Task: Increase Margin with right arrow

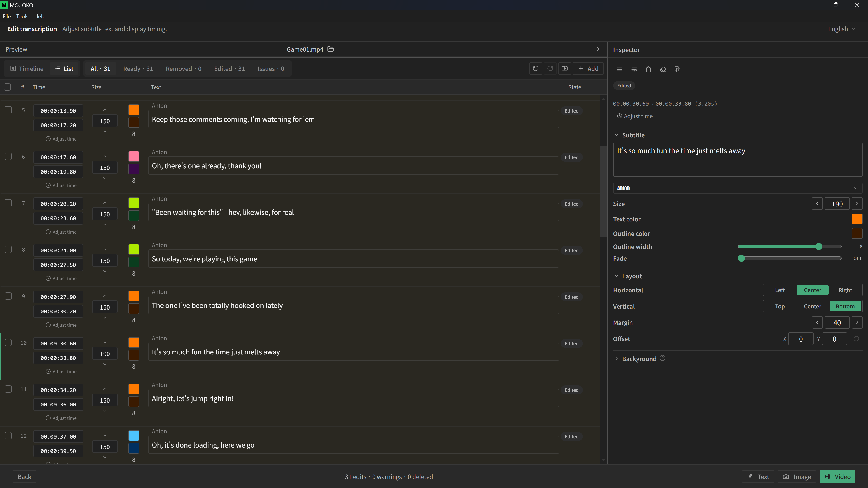Action: 857,323
